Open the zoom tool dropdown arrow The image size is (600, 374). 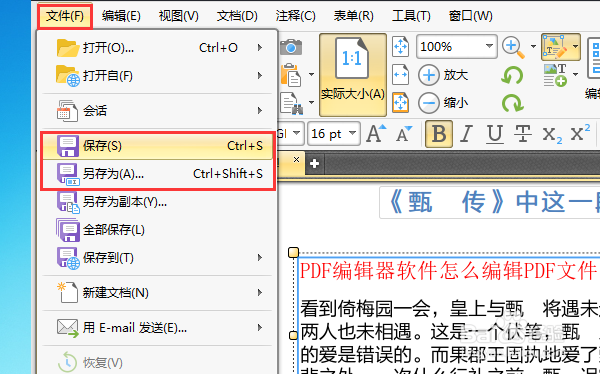[533, 47]
